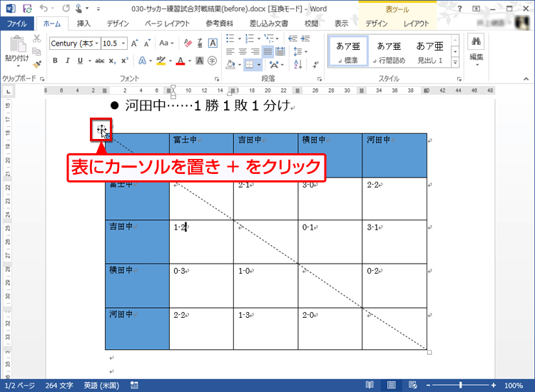Open the line spacing dropdown
Viewport: 535px width, 392px height.
click(300, 51)
